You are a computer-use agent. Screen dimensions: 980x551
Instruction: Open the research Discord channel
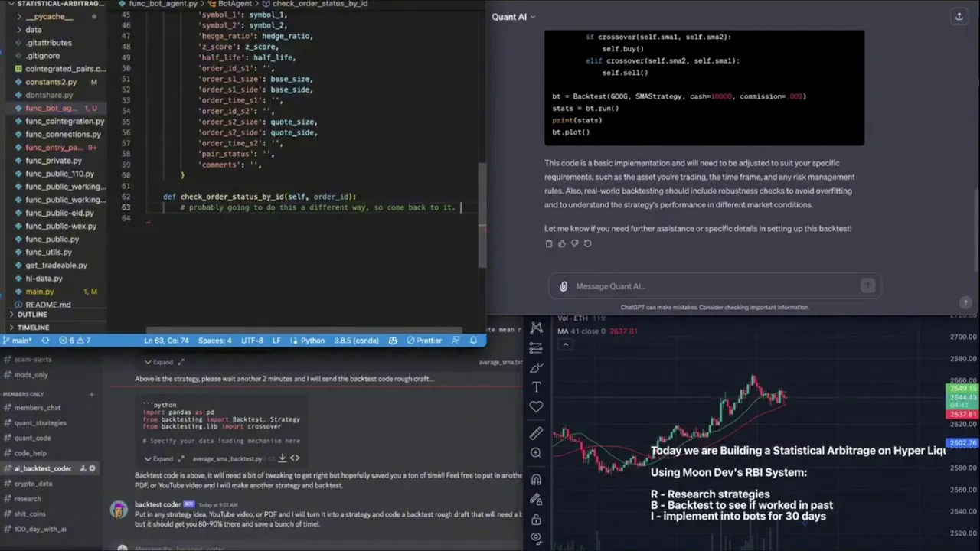(28, 499)
